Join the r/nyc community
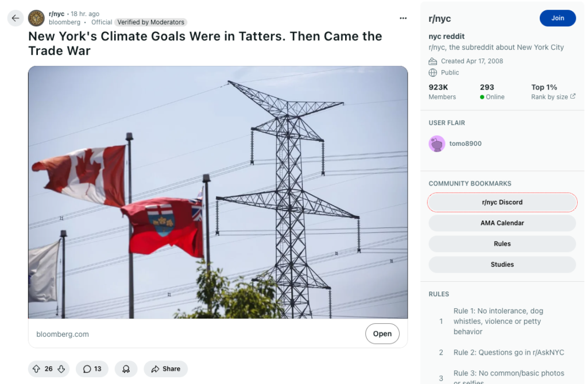Image resolution: width=588 pixels, height=384 pixels. pos(558,18)
